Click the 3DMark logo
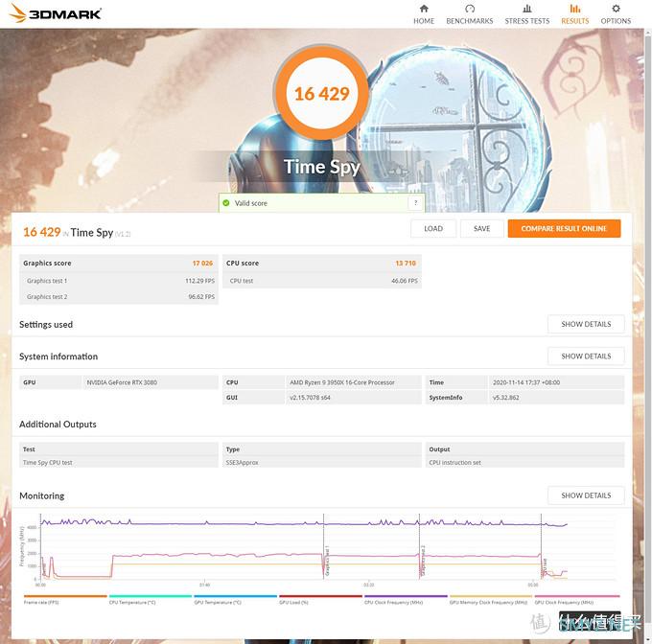This screenshot has width=652, height=644. tap(55, 13)
